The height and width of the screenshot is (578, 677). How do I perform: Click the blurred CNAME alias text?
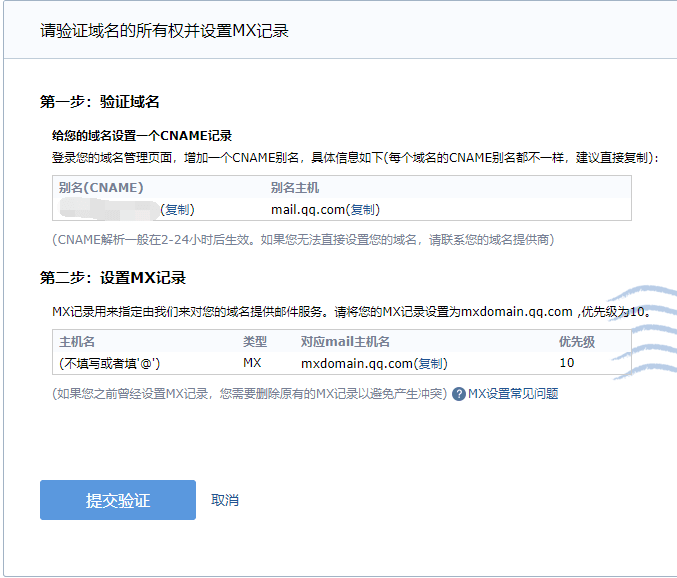108,210
